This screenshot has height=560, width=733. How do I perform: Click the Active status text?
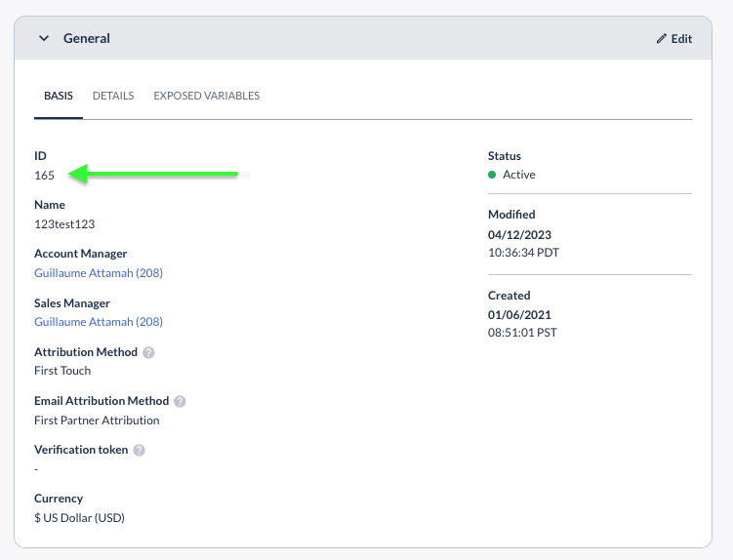(519, 175)
